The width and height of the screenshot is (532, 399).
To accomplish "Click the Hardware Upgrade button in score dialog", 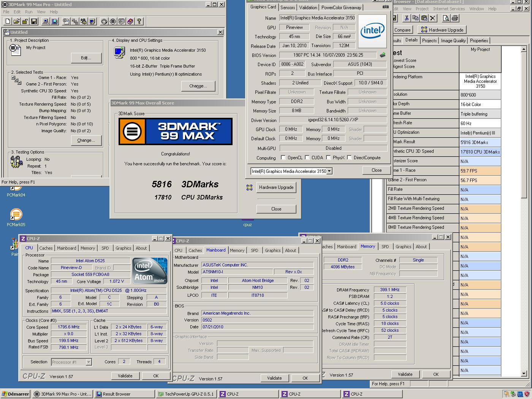I will click(x=276, y=187).
